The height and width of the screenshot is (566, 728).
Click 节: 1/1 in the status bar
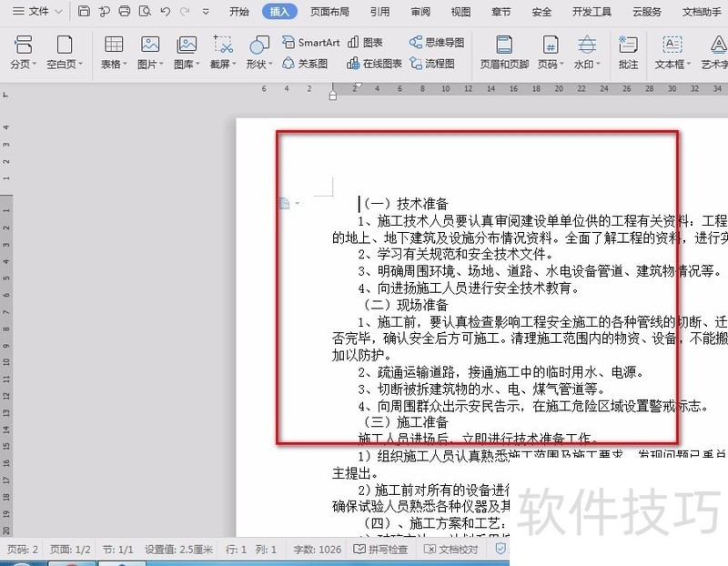(118, 550)
